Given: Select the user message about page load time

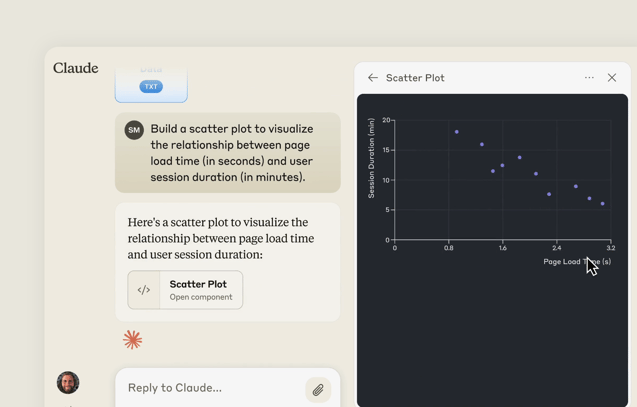Looking at the screenshot, I should [232, 153].
